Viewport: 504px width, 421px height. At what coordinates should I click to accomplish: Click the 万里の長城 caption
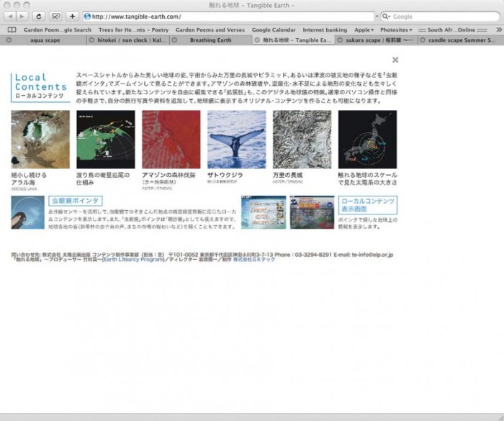point(288,175)
